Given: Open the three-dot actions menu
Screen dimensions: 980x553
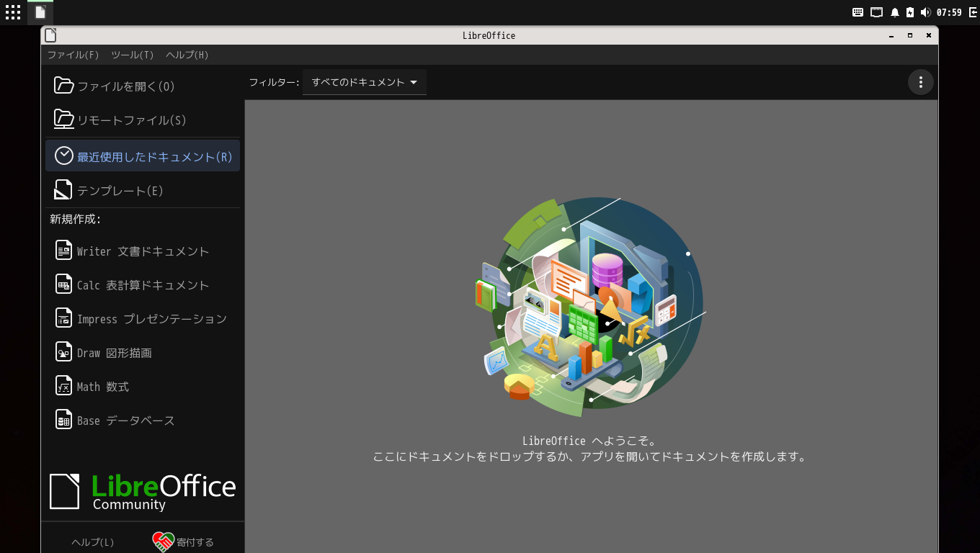Looking at the screenshot, I should tap(920, 82).
